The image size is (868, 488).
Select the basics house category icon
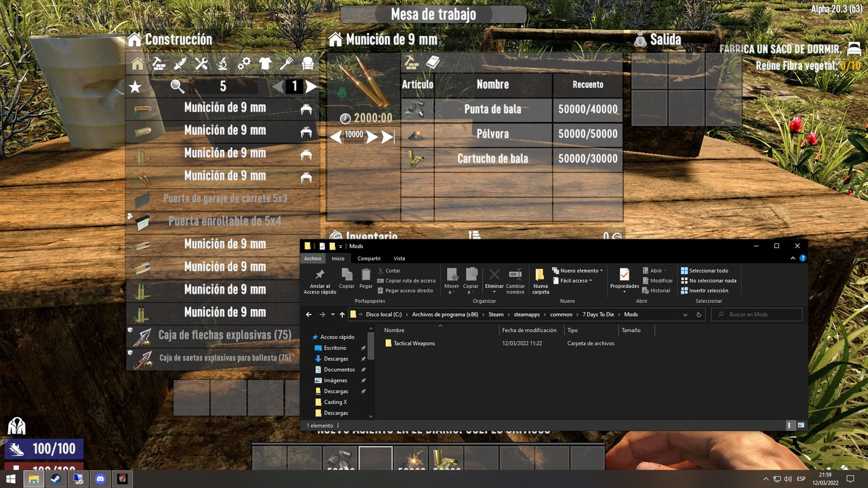(x=138, y=64)
